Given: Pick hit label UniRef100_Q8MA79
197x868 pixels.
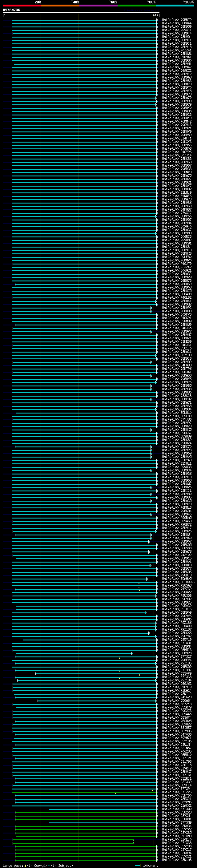Looking at the screenshot, I should point(177,98).
